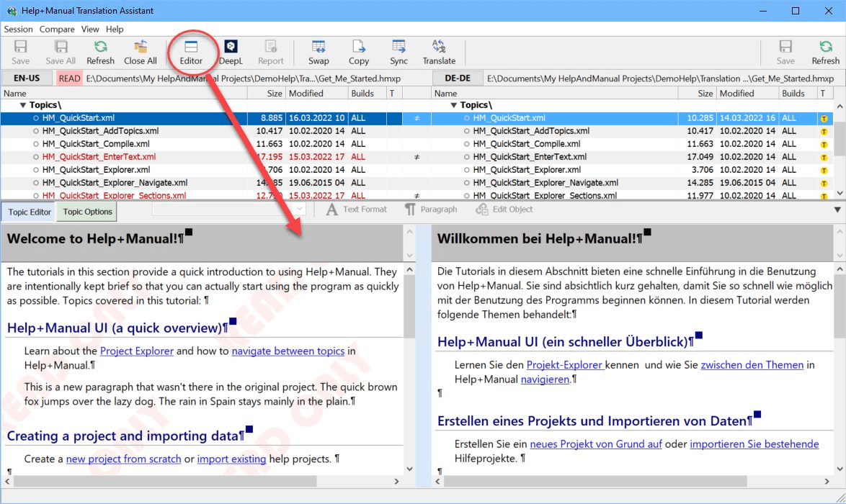Screen dimensions: 846x504
Task: Click the left editor vertical scrollbar thumb
Action: point(409,306)
